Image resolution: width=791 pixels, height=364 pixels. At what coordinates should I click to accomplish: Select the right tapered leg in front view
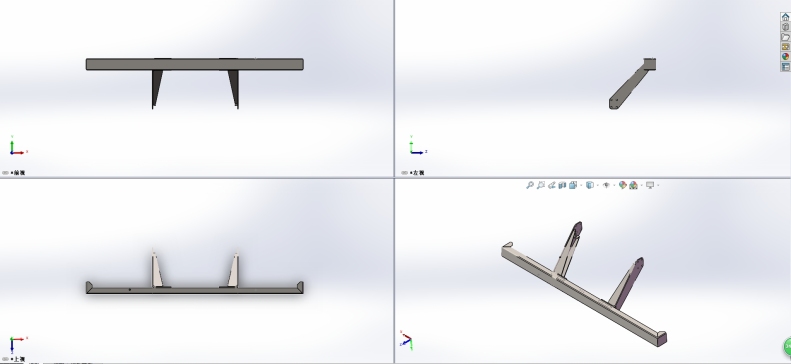pos(234,89)
